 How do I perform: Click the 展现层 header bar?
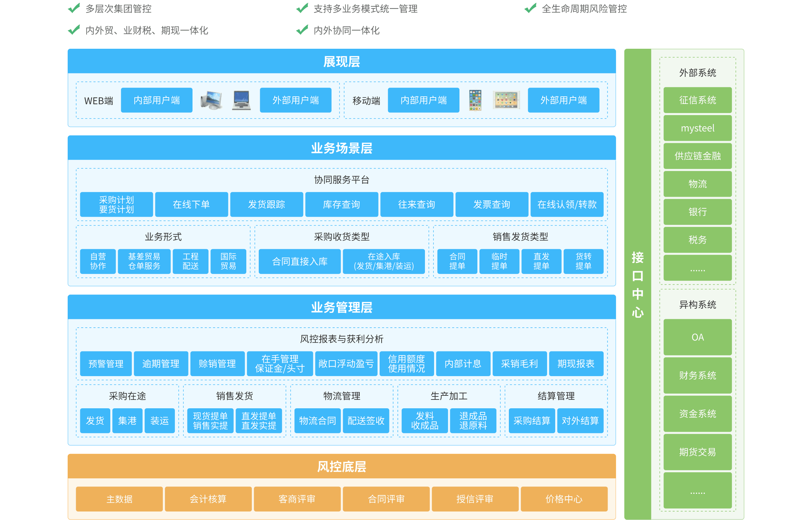point(342,62)
